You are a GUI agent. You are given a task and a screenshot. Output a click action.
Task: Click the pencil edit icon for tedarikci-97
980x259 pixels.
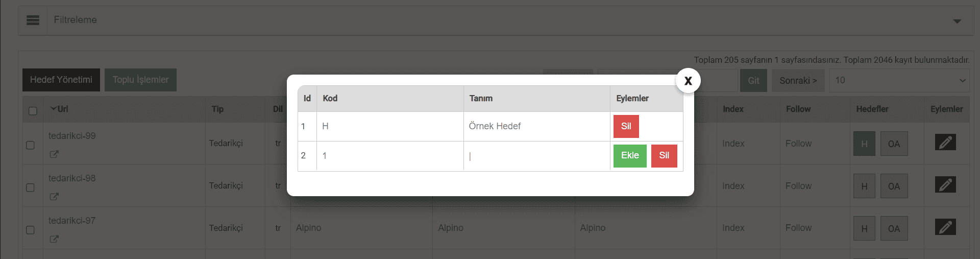click(x=945, y=227)
